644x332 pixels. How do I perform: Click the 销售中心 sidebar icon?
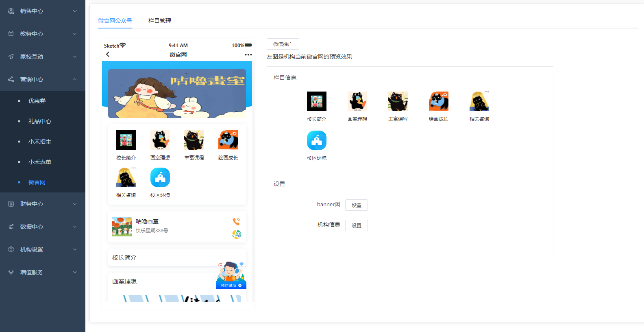click(x=11, y=11)
